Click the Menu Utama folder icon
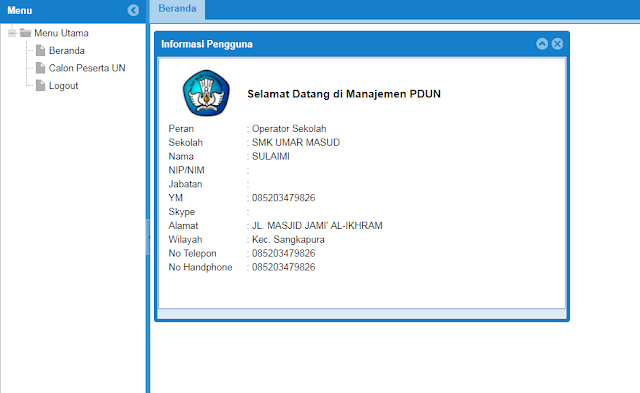Image resolution: width=640 pixels, height=393 pixels. [25, 33]
